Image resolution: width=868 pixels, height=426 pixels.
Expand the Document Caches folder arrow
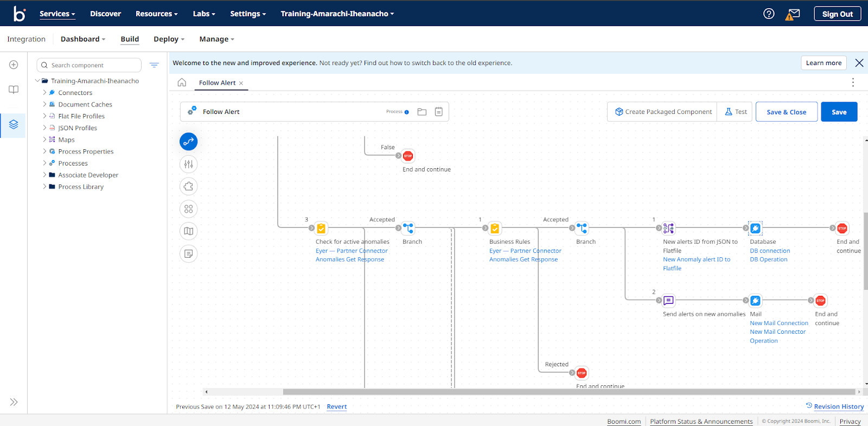point(44,105)
